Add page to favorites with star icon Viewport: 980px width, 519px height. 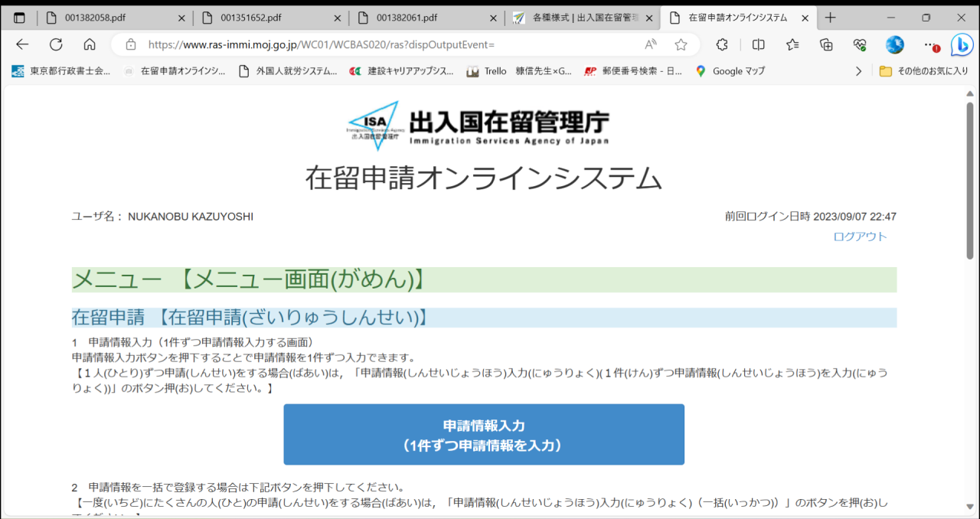681,44
